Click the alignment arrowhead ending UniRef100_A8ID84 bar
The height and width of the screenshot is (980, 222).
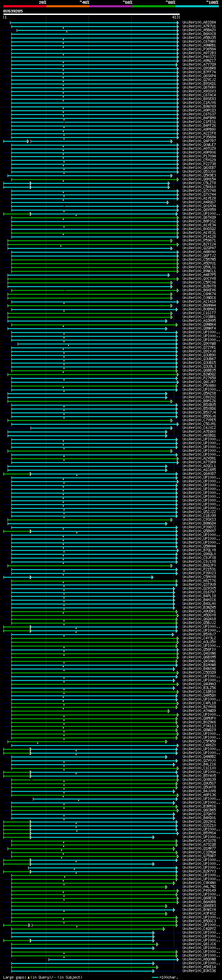point(178,23)
